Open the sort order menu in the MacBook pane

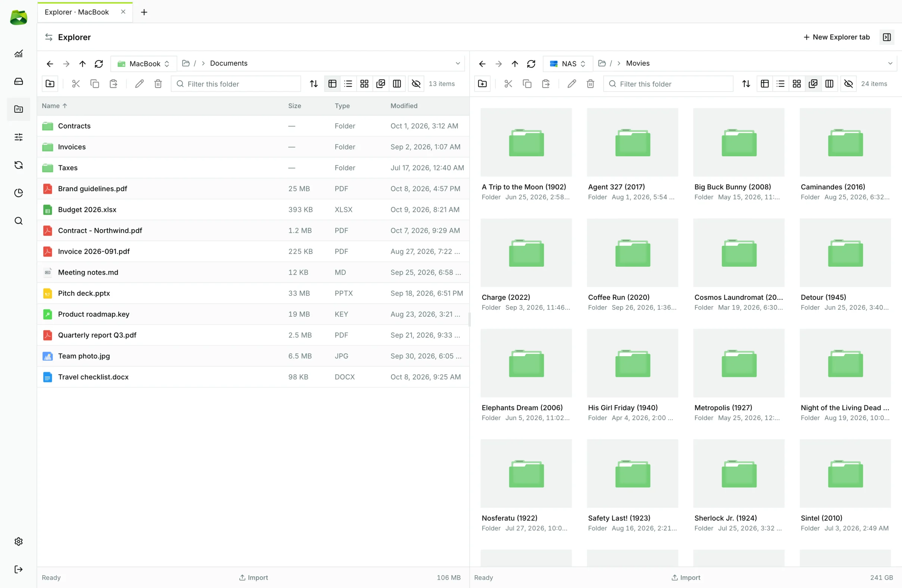coord(314,84)
